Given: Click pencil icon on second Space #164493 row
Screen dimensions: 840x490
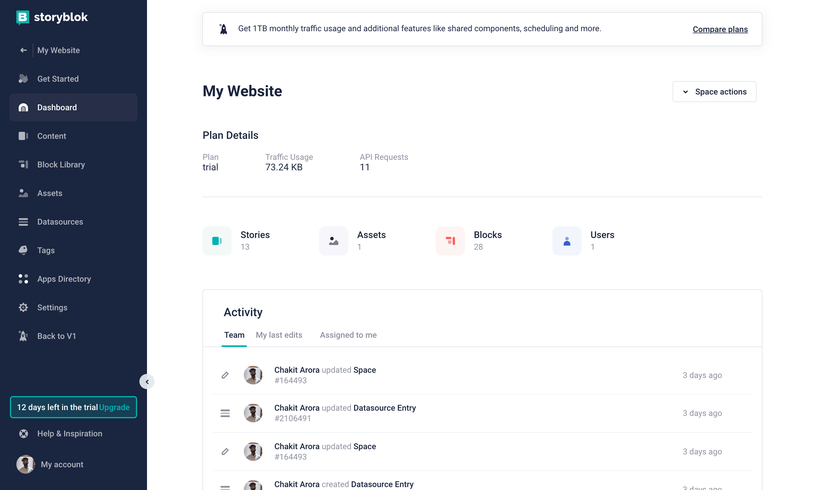Looking at the screenshot, I should tap(225, 451).
